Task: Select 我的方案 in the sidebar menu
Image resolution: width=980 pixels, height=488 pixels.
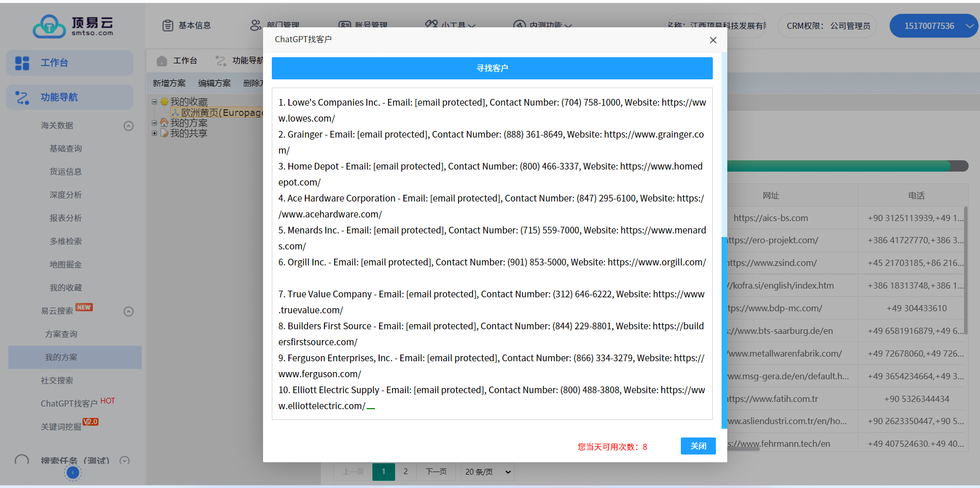Action: click(x=61, y=357)
